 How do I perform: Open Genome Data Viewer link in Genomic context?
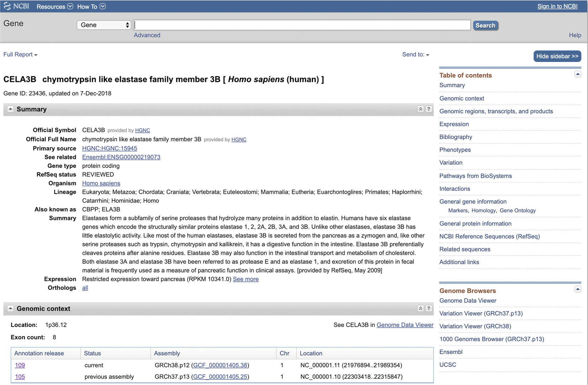tap(405, 325)
